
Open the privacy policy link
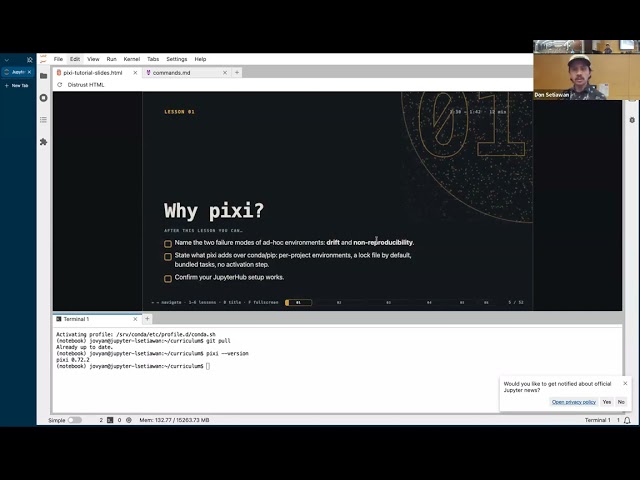[x=573, y=402]
